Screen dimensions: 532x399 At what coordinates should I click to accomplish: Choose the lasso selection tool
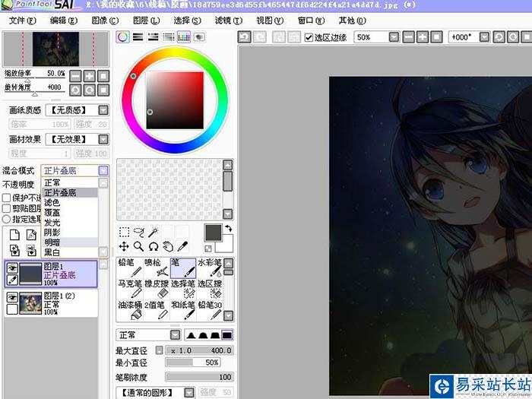click(x=139, y=232)
